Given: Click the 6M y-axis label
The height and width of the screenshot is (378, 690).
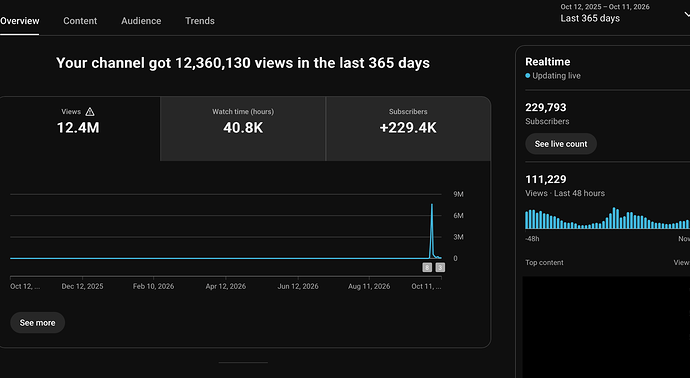Looking at the screenshot, I should (459, 215).
